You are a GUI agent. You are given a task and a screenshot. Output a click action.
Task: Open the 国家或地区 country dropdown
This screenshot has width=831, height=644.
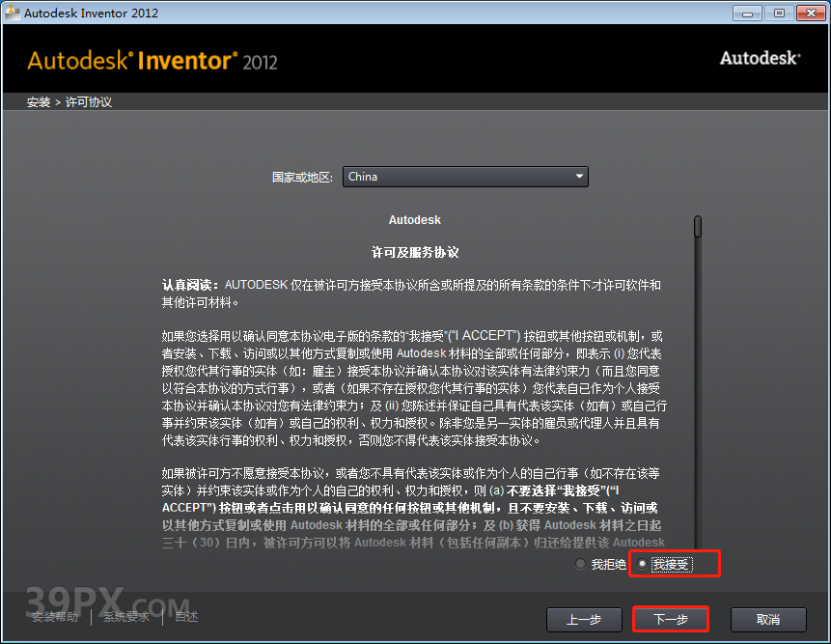pos(465,177)
